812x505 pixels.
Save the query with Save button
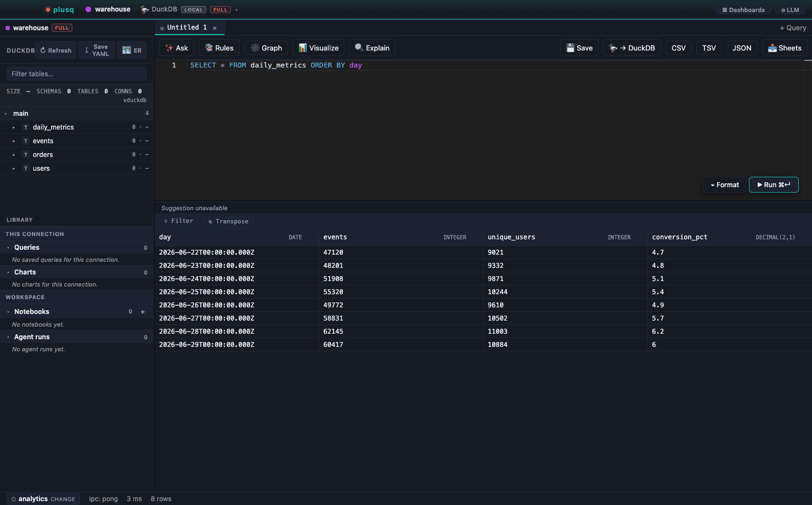(579, 48)
